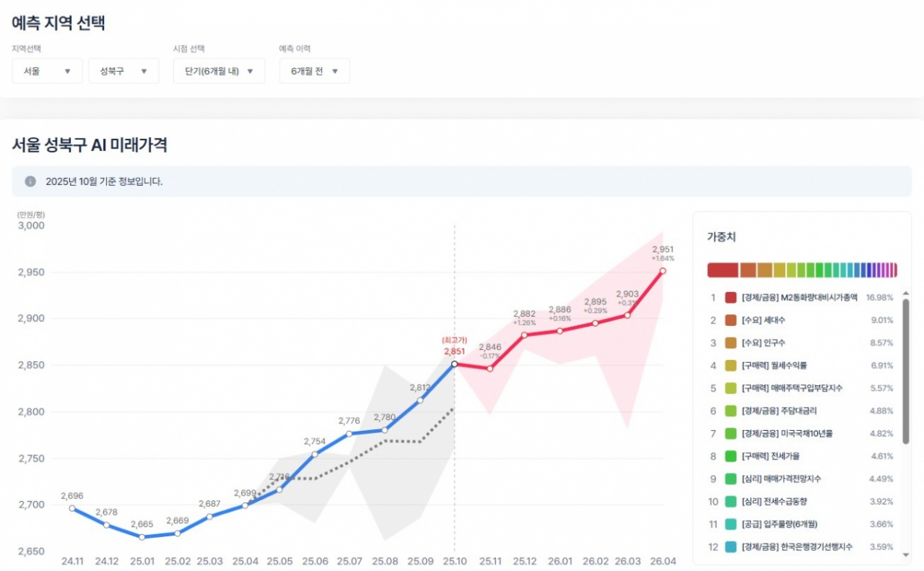Click the 2,951 forecast point at 26.04
Viewport: 924px width, 571px height.
[662, 271]
